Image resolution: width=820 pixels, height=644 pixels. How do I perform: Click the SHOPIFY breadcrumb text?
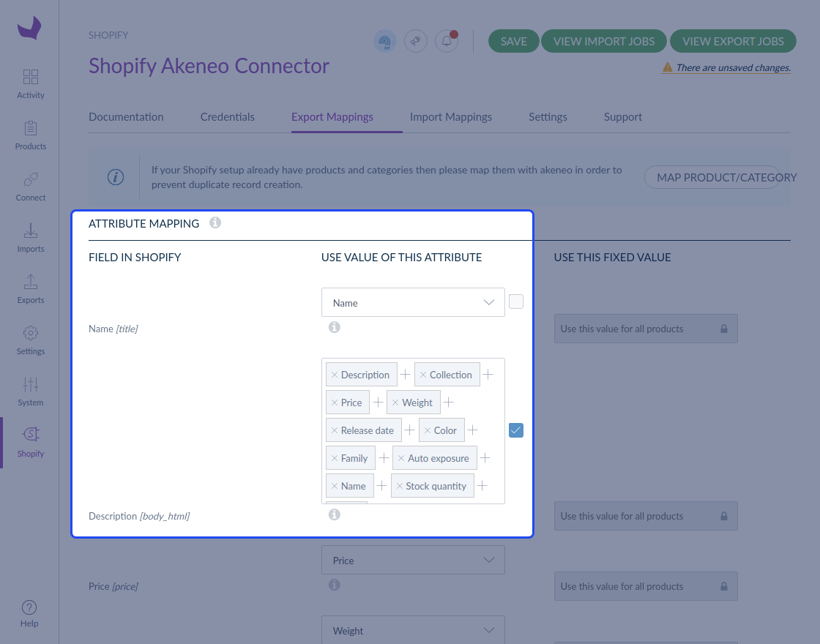[x=108, y=35]
